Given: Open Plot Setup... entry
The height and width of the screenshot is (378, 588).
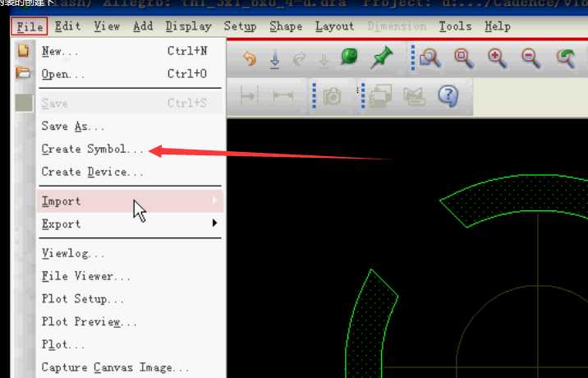Looking at the screenshot, I should tap(130, 299).
